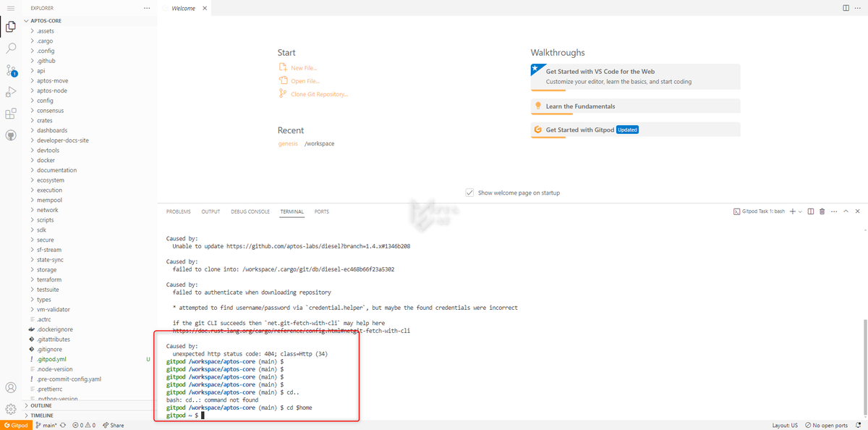Open Learn the Fundamentals walkthrough

[635, 106]
